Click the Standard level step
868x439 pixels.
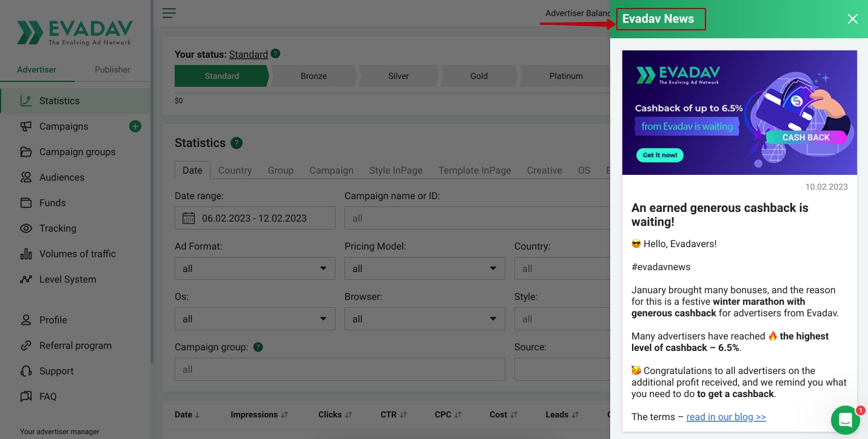222,76
